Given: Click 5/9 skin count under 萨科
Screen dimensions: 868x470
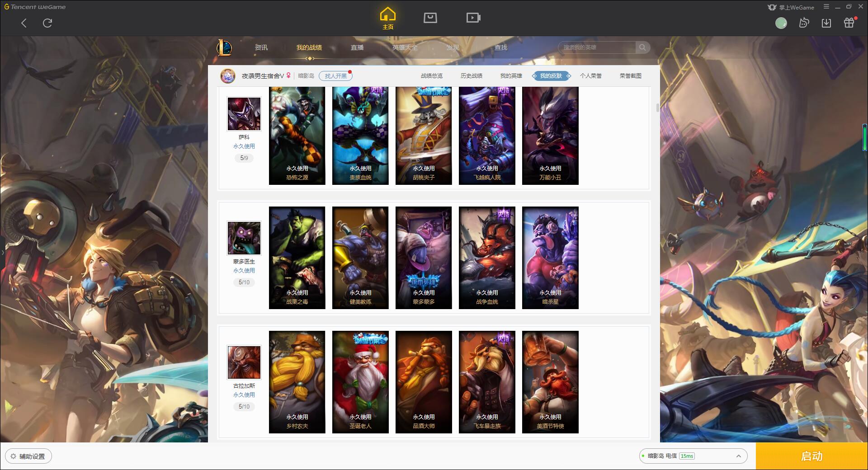Looking at the screenshot, I should click(x=244, y=158).
